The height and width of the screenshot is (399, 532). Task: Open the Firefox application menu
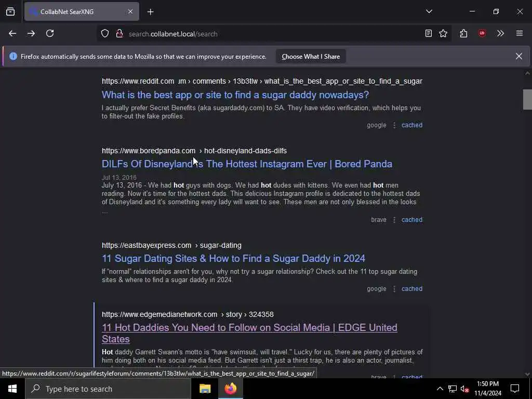click(x=519, y=34)
